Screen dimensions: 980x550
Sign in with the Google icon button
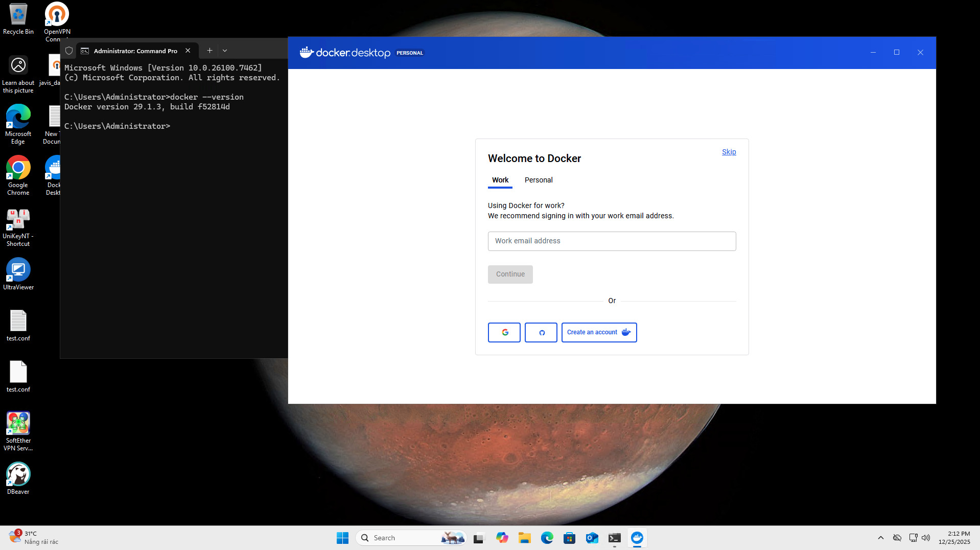pos(504,332)
